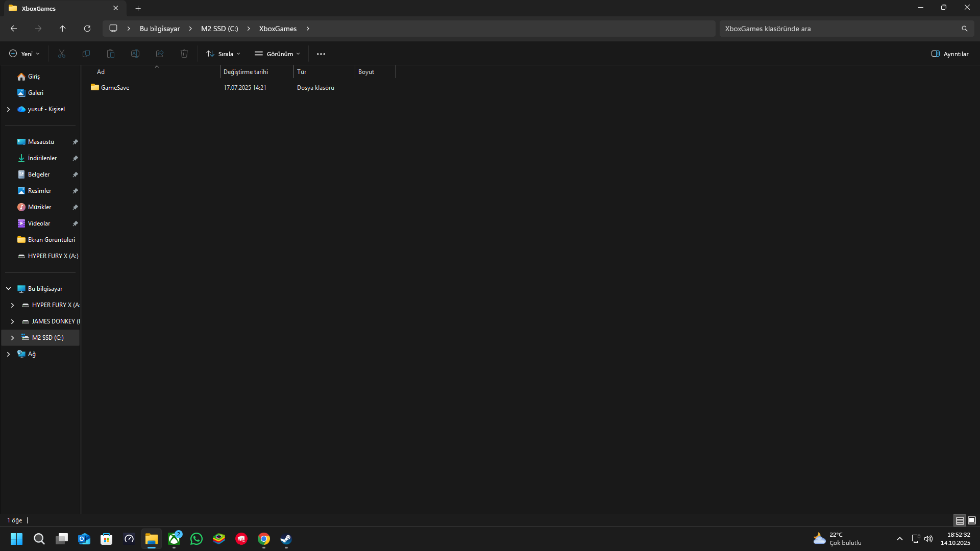Image resolution: width=980 pixels, height=551 pixels.
Task: Open the three-dots more options menu
Action: pos(321,54)
